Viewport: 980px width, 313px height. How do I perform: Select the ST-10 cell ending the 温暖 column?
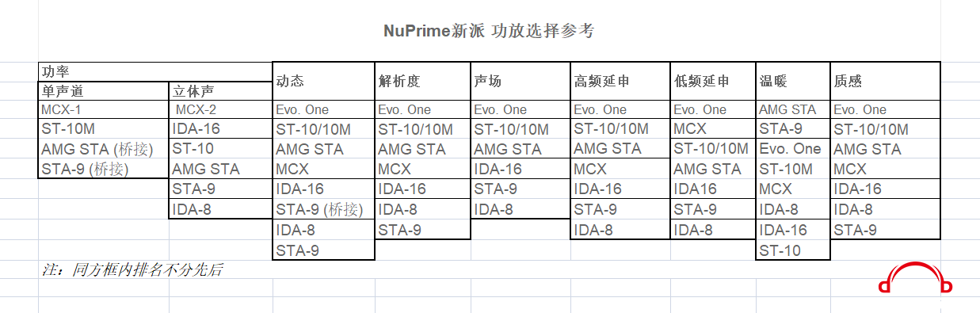(793, 250)
